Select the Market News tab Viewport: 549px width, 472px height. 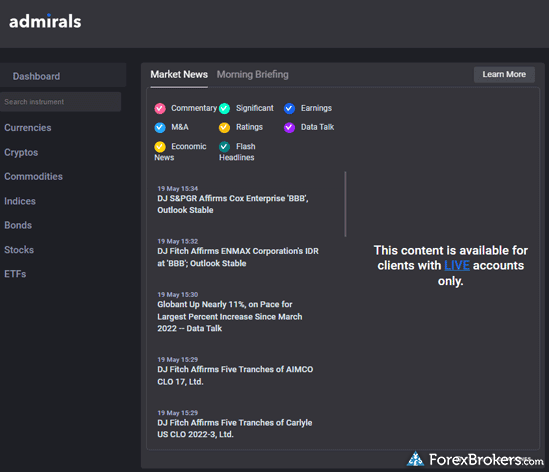point(179,75)
